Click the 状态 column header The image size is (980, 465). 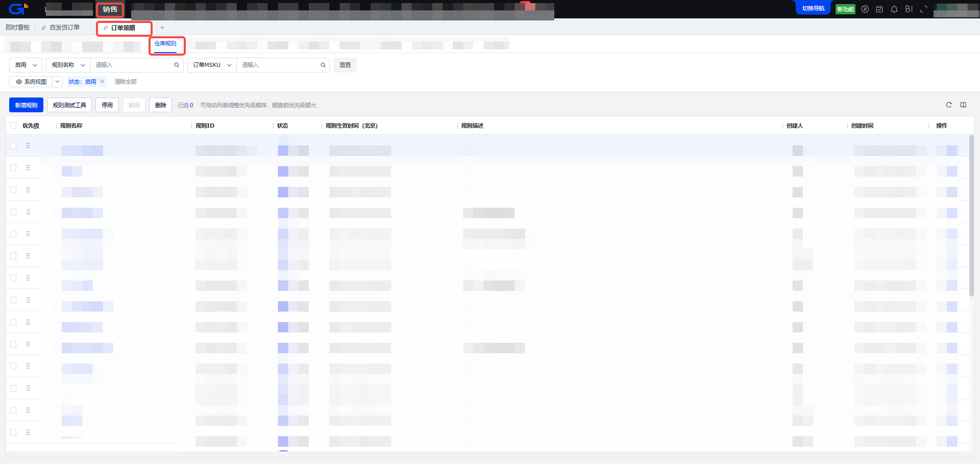282,126
